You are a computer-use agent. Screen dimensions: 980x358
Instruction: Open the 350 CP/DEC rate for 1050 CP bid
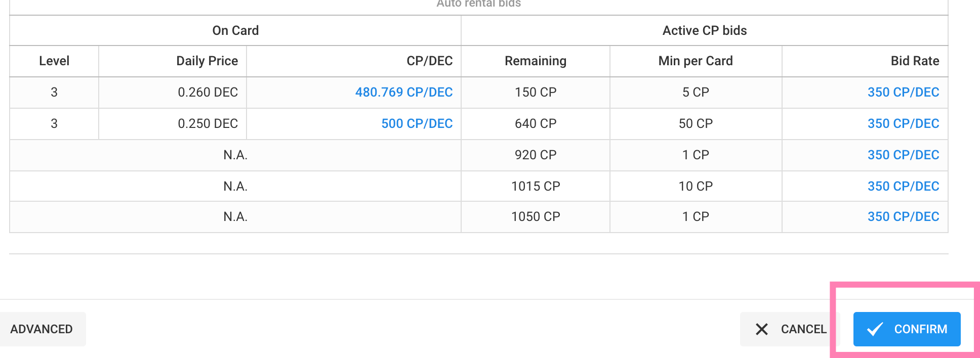click(x=903, y=217)
